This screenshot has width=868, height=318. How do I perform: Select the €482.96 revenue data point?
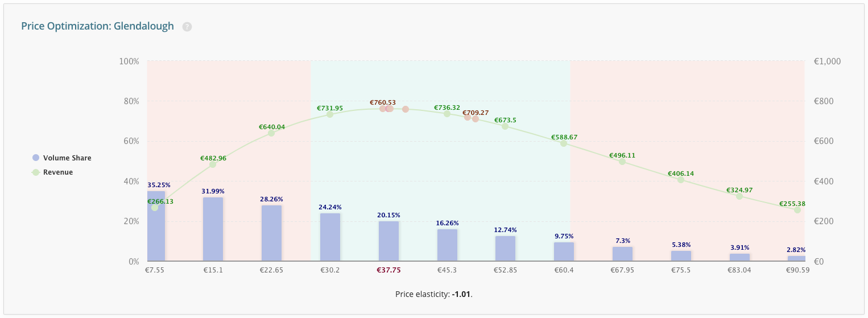point(213,164)
